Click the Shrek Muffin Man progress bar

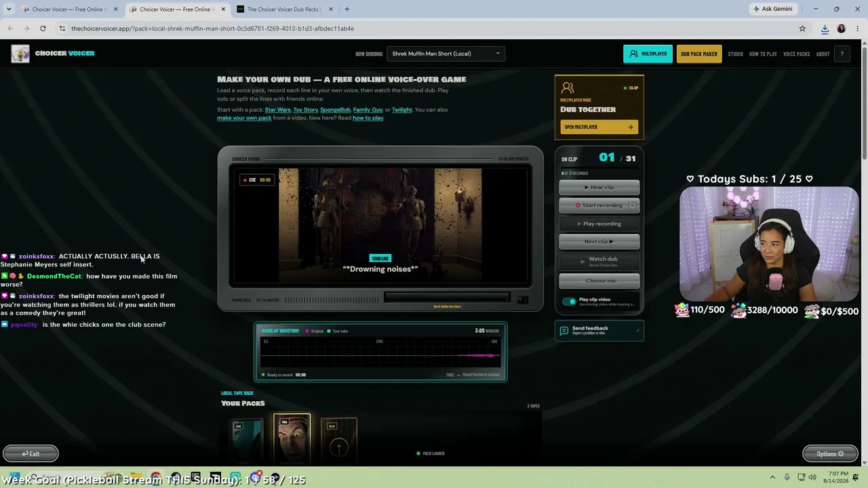pyautogui.click(x=447, y=297)
